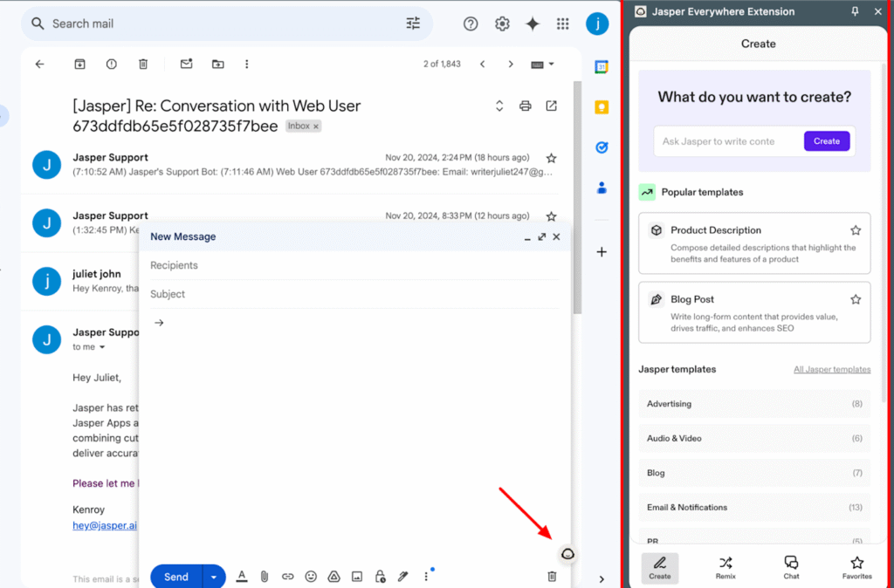Image resolution: width=894 pixels, height=588 pixels.
Task: Expand the Advertising templates category
Action: (754, 403)
